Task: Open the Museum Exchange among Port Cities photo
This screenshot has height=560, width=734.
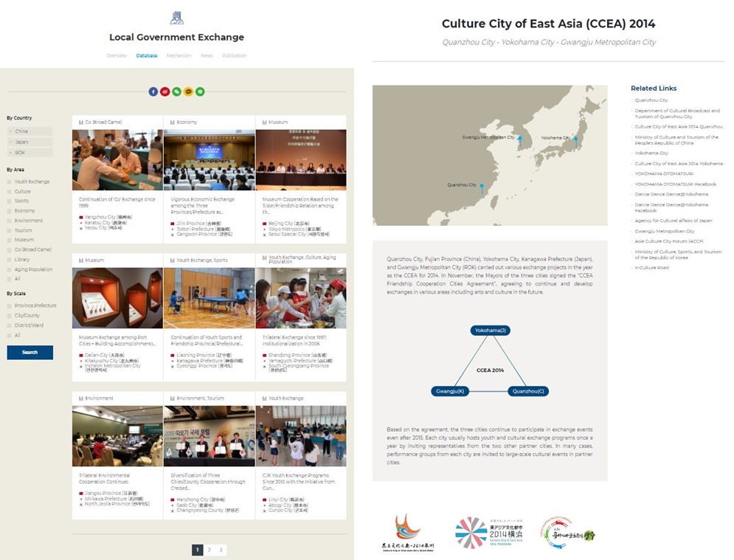Action: point(117,298)
